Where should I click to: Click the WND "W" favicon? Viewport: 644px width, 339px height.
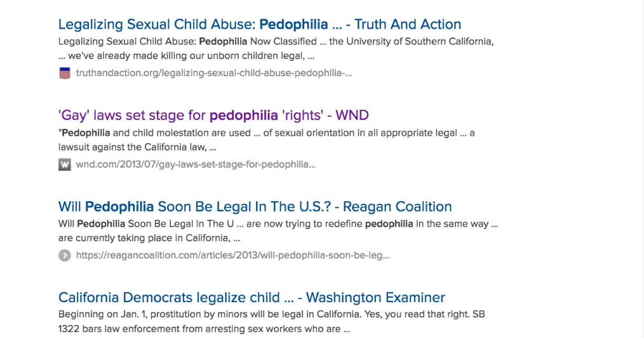[65, 164]
